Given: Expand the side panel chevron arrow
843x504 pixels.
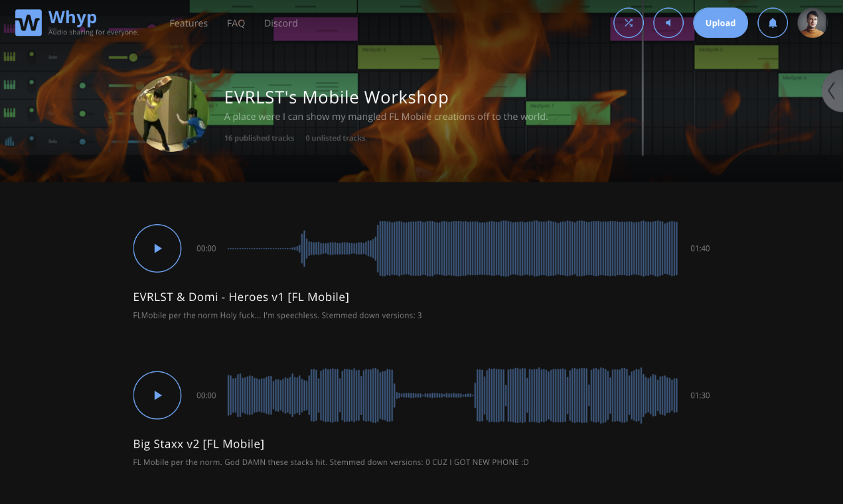Looking at the screenshot, I should click(x=832, y=91).
